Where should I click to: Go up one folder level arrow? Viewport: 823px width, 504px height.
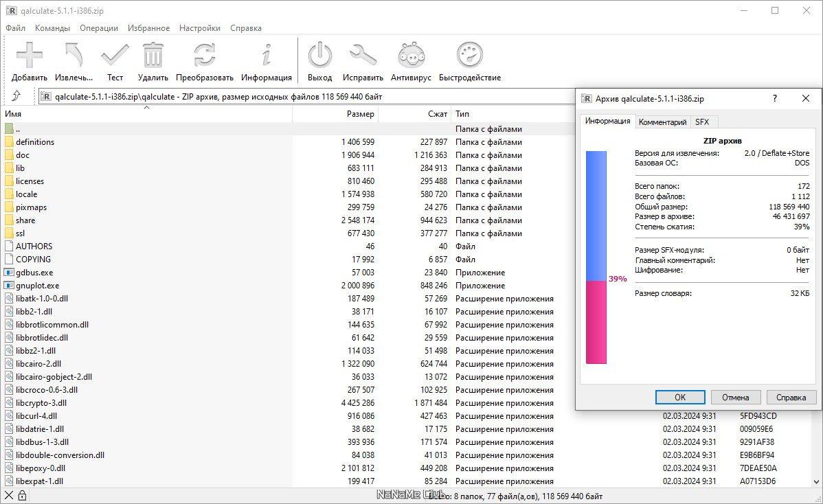click(16, 96)
